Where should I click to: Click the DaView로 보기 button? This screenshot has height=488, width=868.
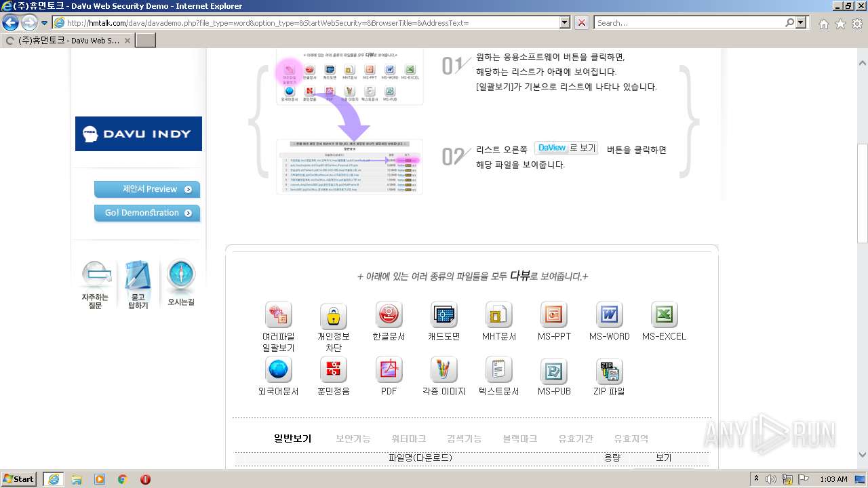pyautogui.click(x=566, y=148)
